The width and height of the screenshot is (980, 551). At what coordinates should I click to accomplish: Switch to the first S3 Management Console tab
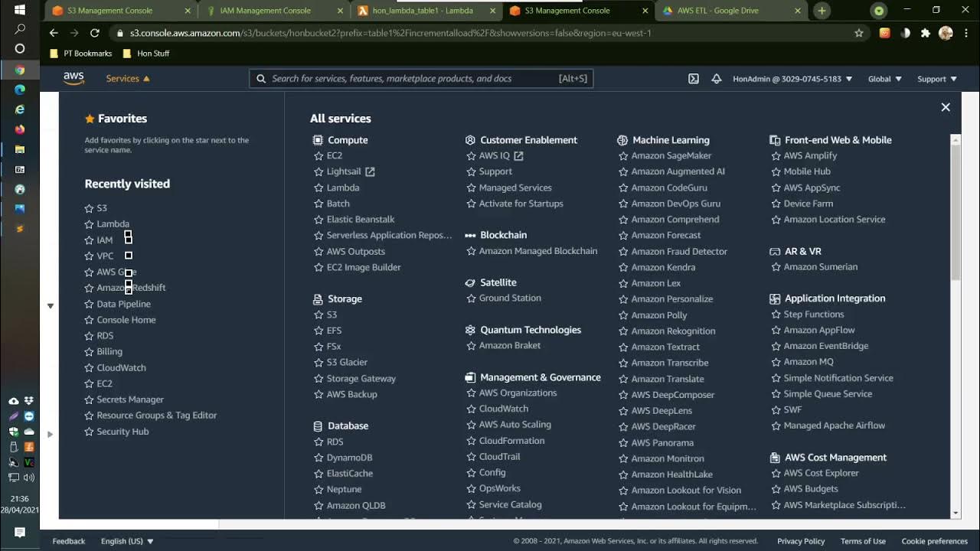tap(120, 11)
